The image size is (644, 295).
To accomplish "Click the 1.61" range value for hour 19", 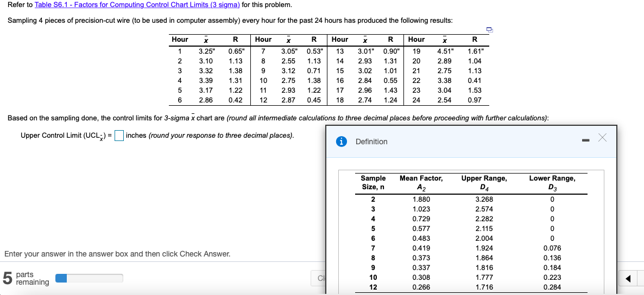I will [x=475, y=51].
